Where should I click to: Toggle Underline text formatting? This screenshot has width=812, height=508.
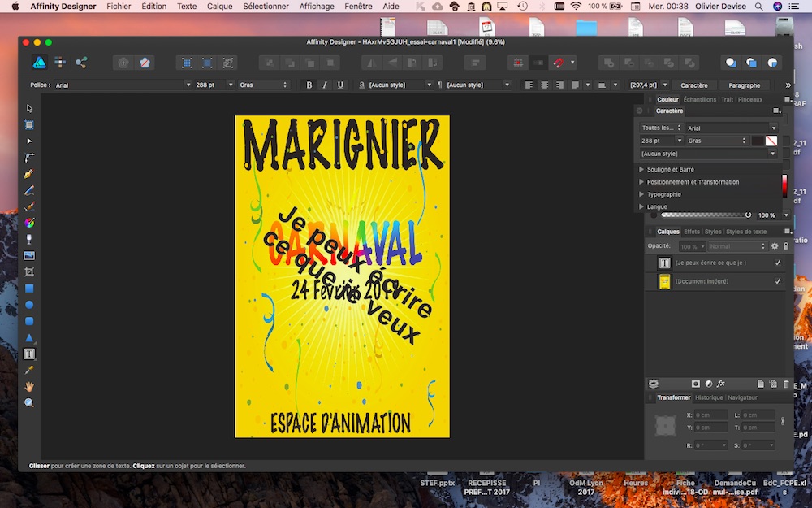(340, 85)
